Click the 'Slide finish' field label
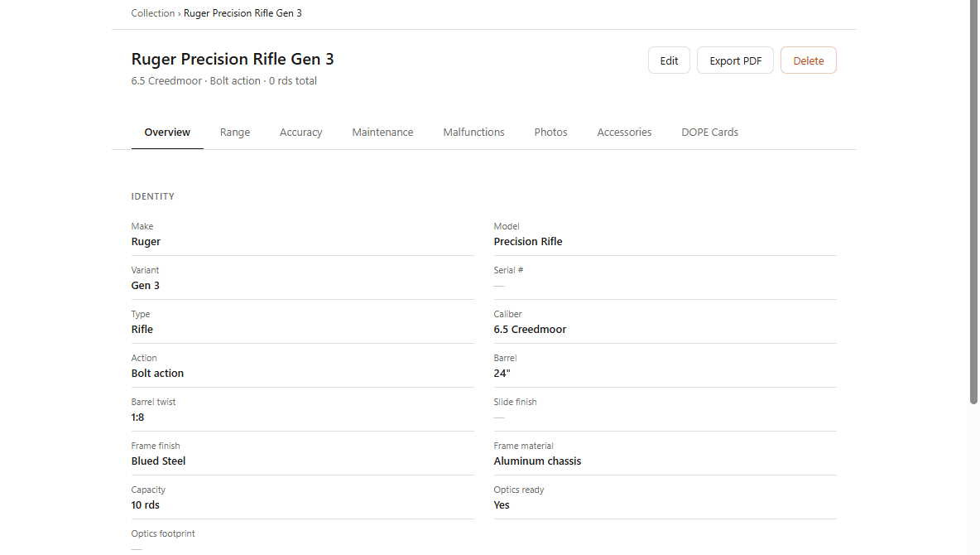 [515, 402]
